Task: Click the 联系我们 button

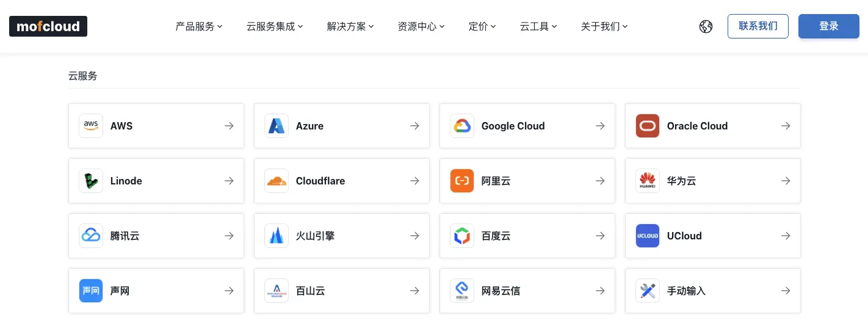Action: click(x=758, y=26)
